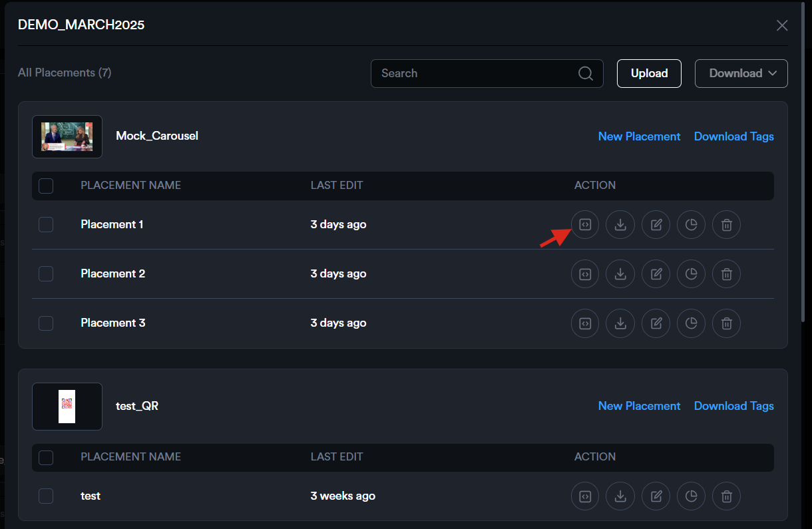Tick the checkbox for the test placement
This screenshot has height=529, width=812.
tap(46, 496)
